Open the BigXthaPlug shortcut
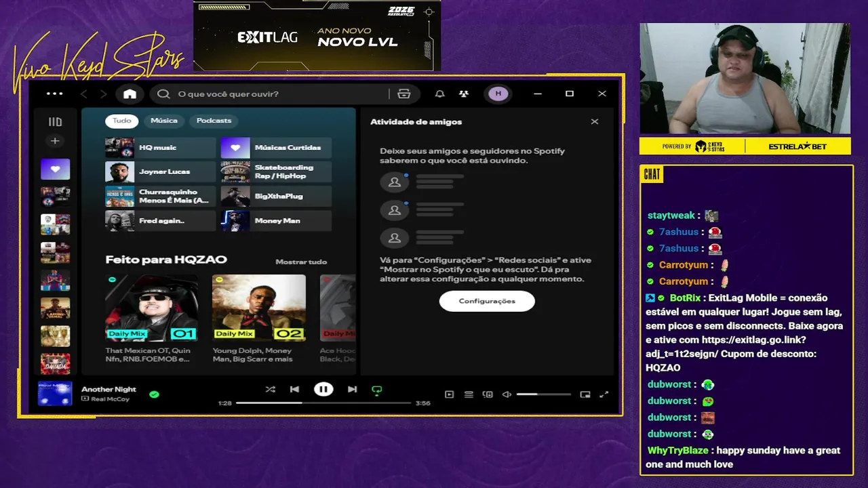This screenshot has height=488, width=868. pyautogui.click(x=276, y=197)
